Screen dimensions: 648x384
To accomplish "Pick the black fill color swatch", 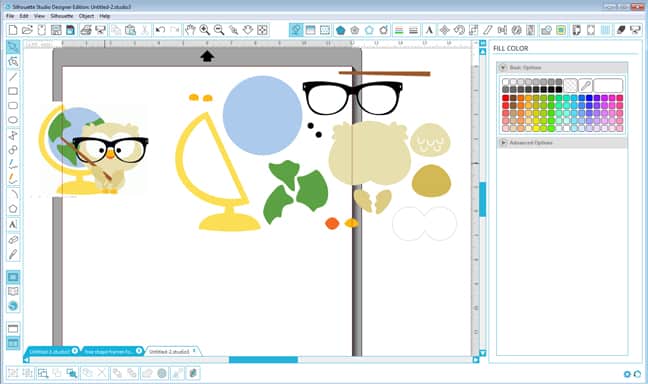I will point(559,89).
